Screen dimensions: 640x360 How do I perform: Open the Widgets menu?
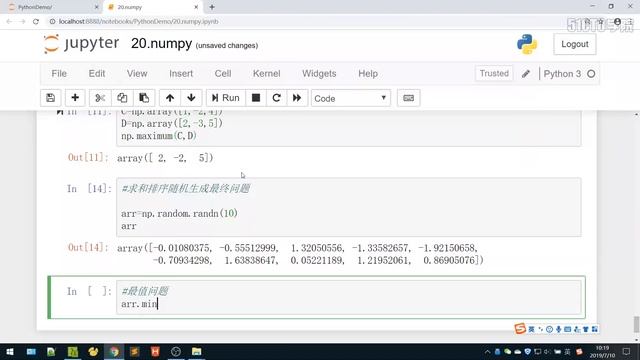(x=319, y=73)
